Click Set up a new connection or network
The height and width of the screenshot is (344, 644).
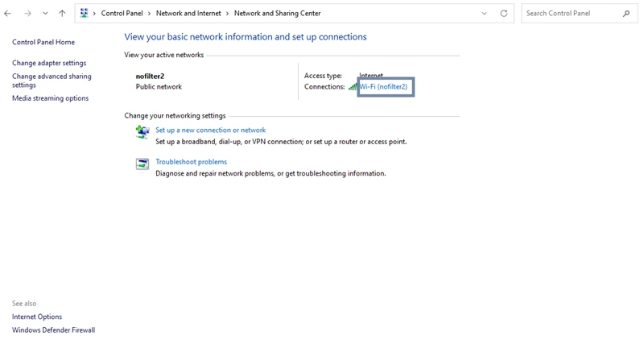click(210, 130)
